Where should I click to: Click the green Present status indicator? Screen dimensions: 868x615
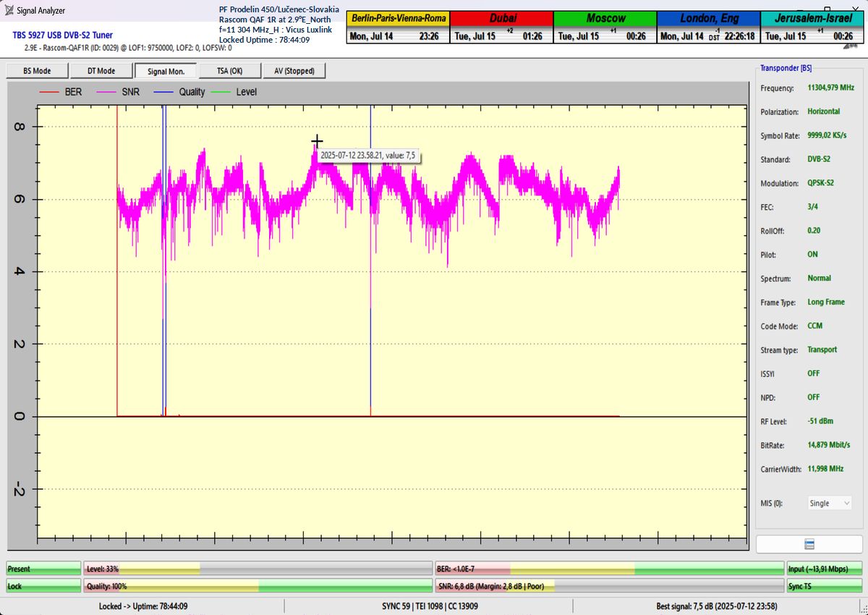coord(43,569)
